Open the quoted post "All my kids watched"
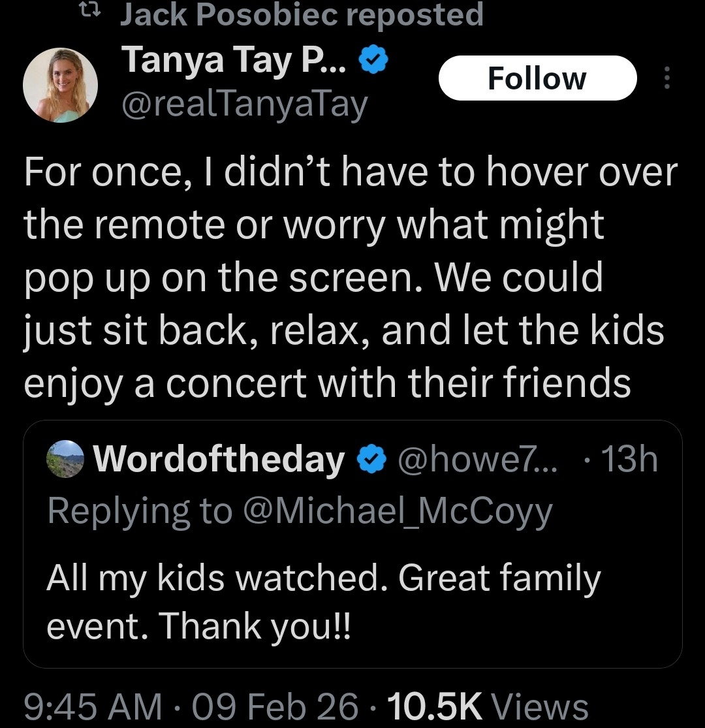The image size is (705, 728). click(323, 602)
